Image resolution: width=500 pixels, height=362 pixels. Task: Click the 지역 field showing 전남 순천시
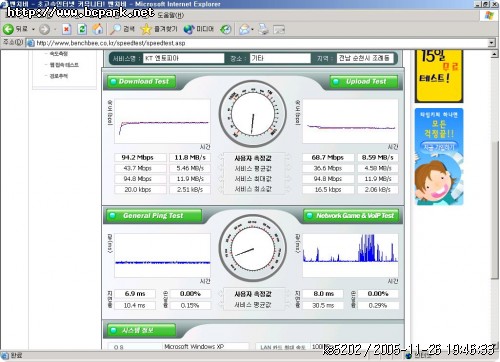click(x=365, y=58)
